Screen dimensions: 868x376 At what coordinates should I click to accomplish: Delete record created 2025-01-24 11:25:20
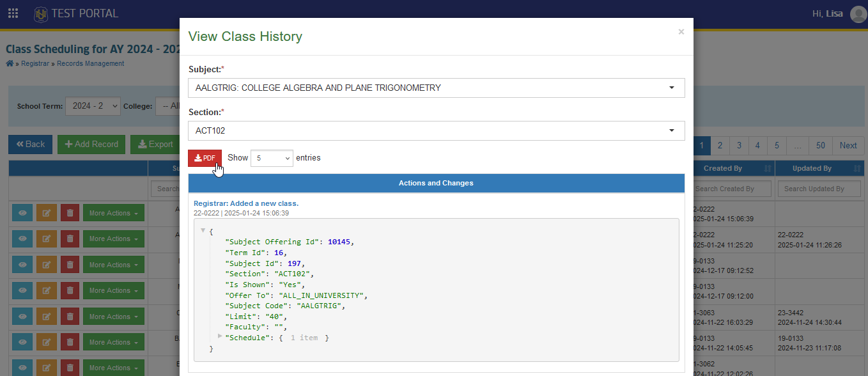(x=70, y=239)
